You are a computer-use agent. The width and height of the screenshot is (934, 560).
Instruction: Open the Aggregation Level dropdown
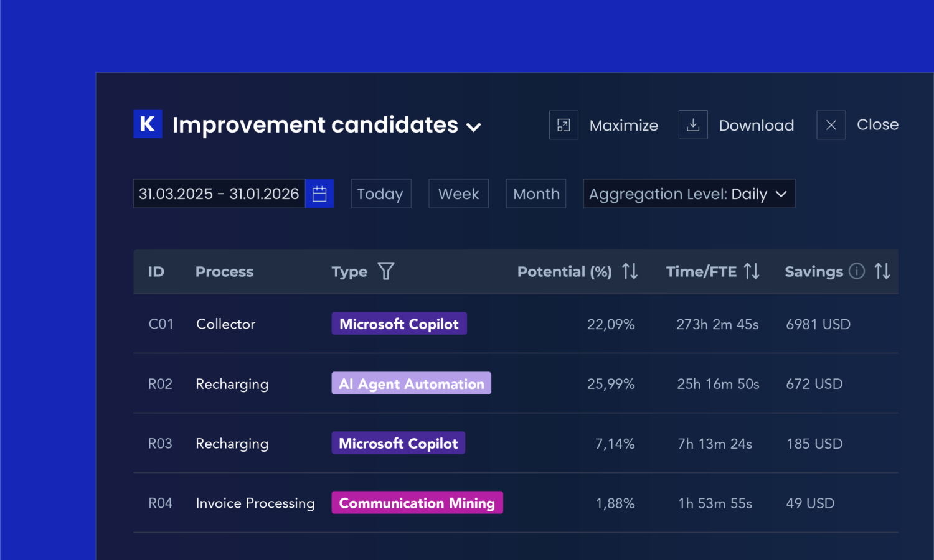pos(689,194)
